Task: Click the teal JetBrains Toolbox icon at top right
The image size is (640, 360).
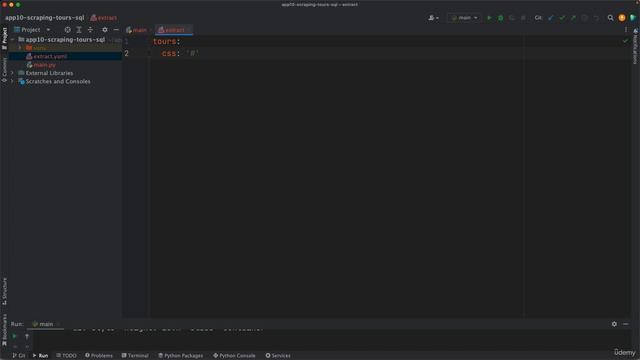Action: click(633, 18)
